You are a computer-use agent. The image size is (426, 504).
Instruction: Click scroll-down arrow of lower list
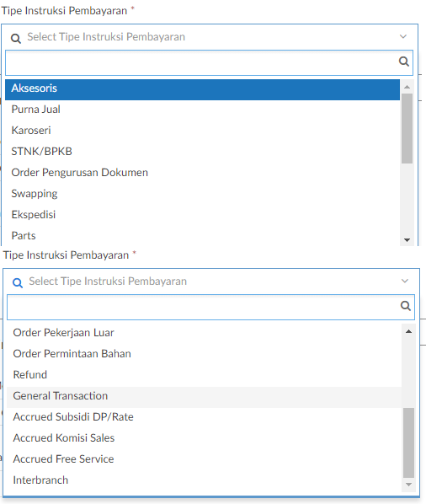click(x=408, y=485)
